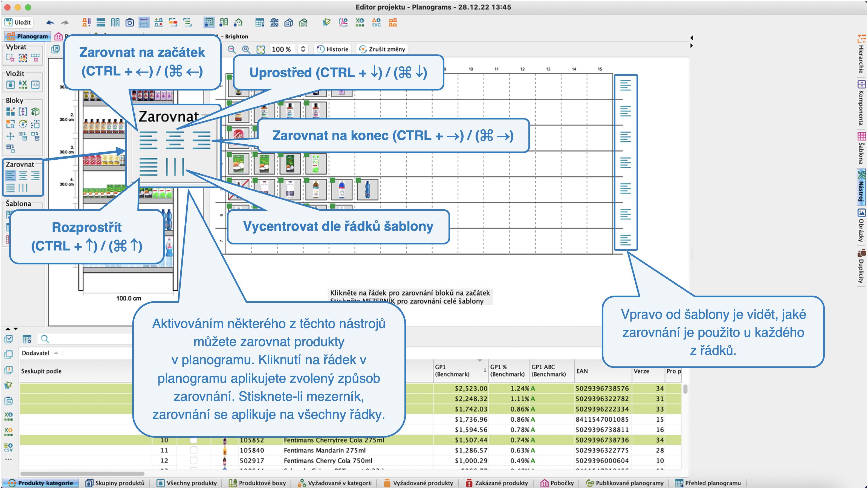Click the Uložit save button
Viewport: 868px width, 490px height.
click(x=18, y=23)
